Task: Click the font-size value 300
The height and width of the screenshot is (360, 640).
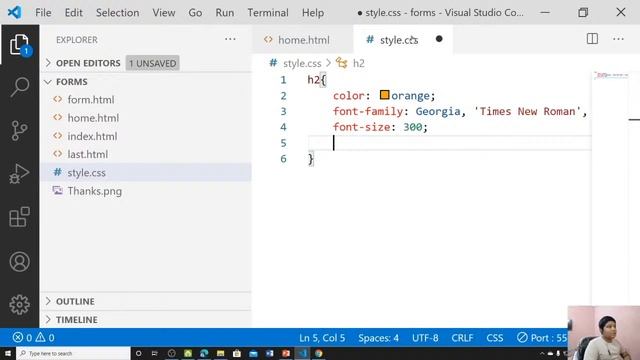Action: 413,127
